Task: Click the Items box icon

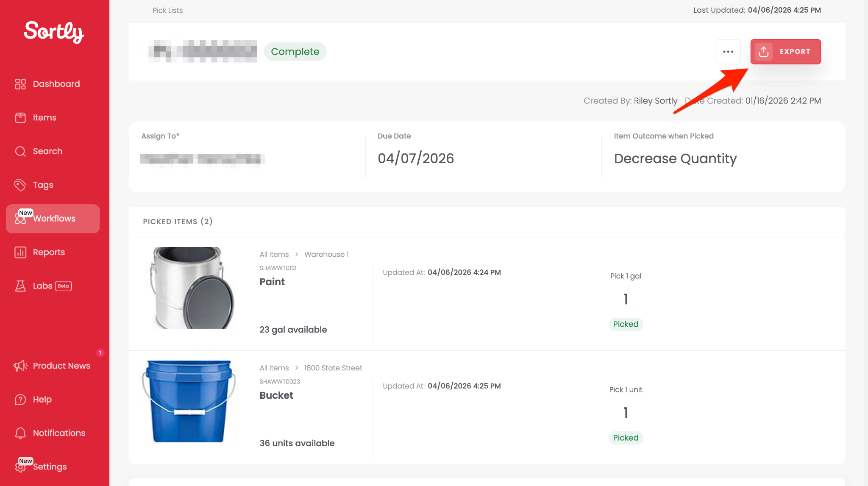Action: tap(20, 118)
